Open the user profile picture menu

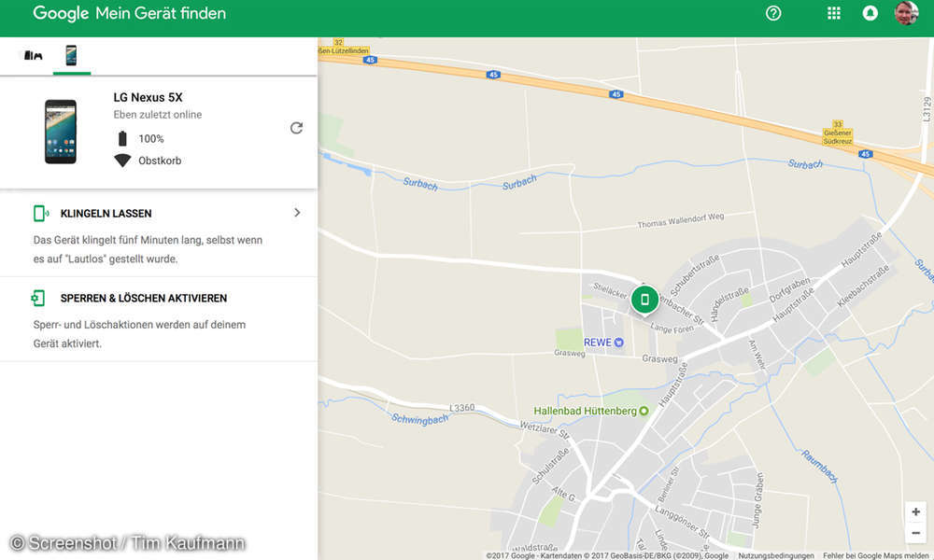(x=907, y=13)
